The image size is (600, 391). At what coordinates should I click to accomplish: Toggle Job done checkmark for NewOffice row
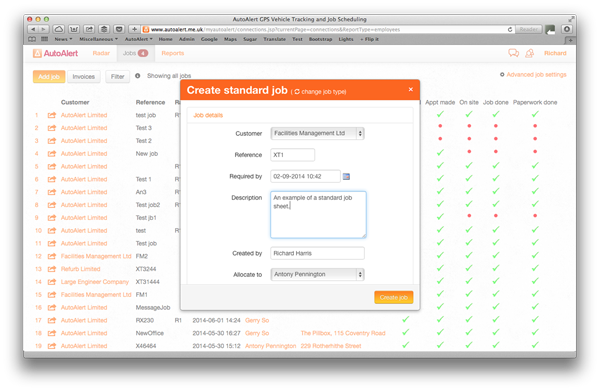[496, 332]
